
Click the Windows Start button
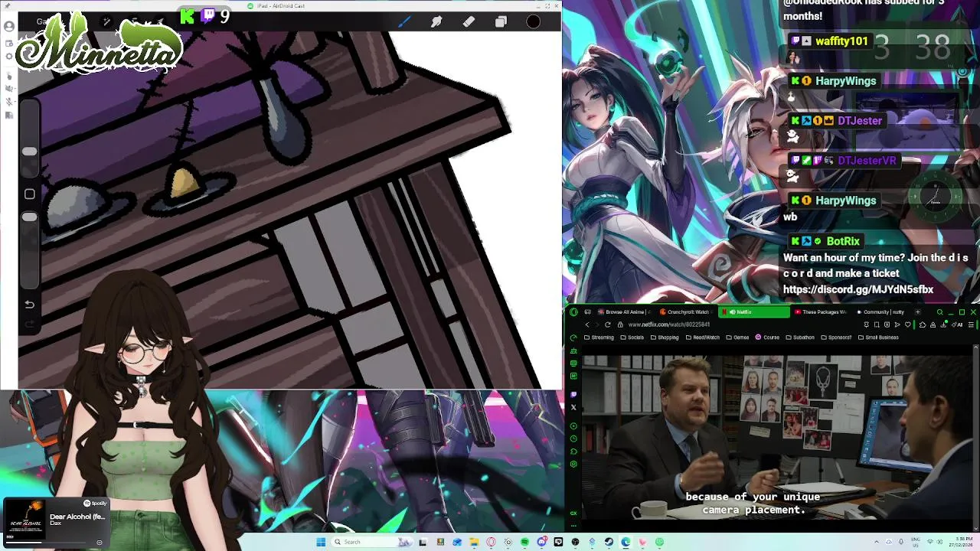(x=321, y=542)
